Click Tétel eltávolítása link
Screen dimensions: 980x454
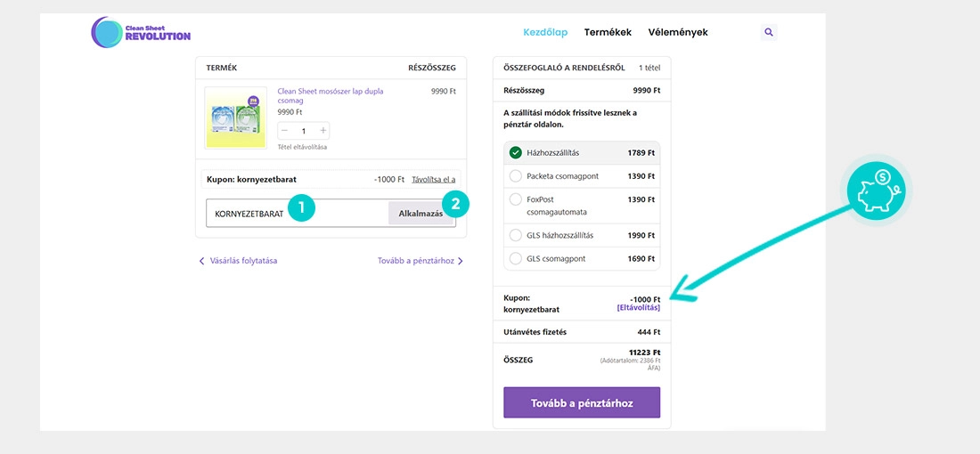(x=303, y=148)
